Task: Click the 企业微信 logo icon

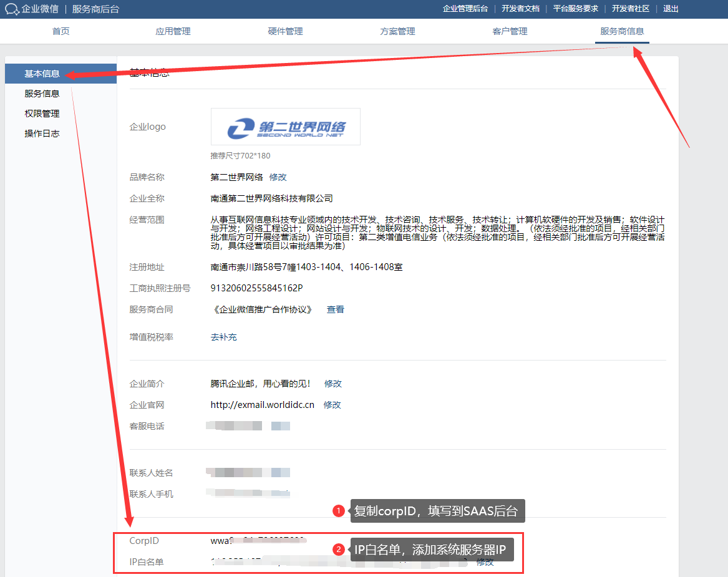Action: coord(12,9)
